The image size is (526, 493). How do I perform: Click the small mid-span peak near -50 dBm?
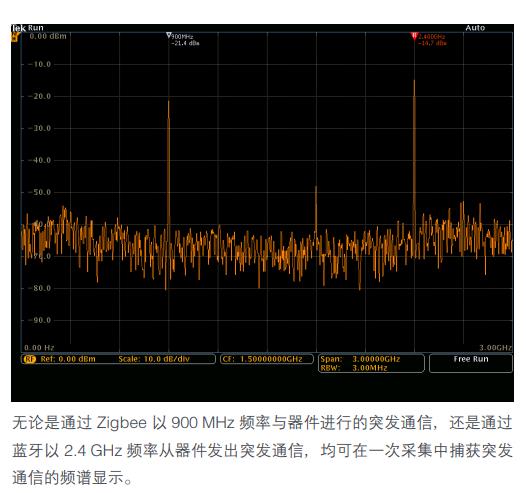pyautogui.click(x=316, y=208)
